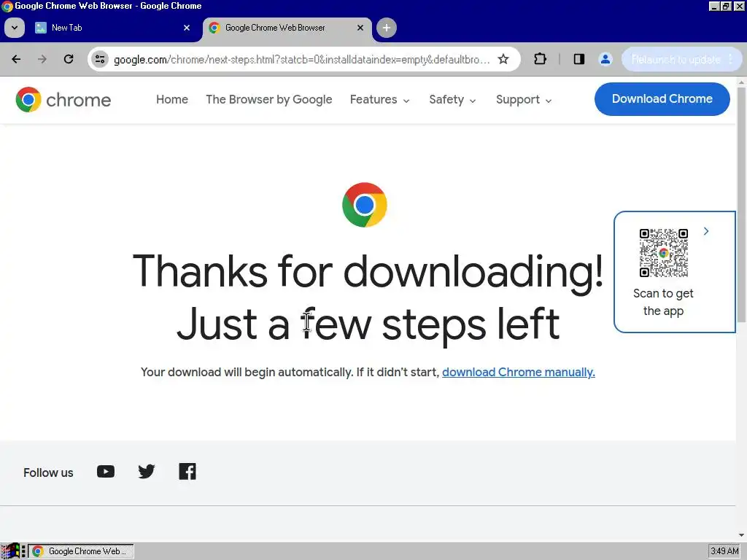Minimize the Chrome window

coord(714,6)
